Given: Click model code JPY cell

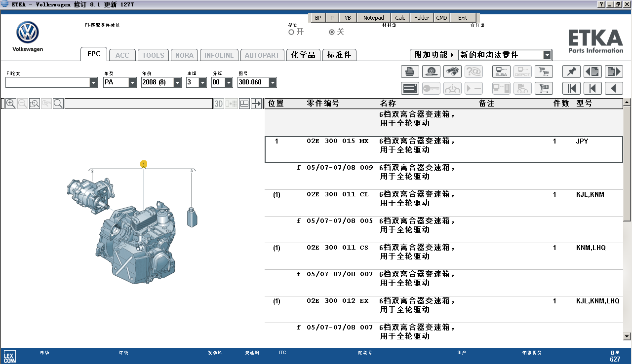Looking at the screenshot, I should [582, 141].
